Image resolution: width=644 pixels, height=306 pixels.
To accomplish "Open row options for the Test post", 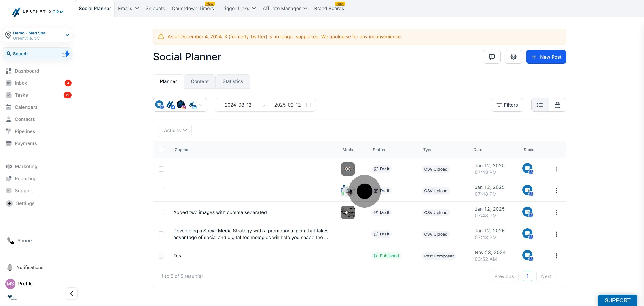I will (556, 256).
